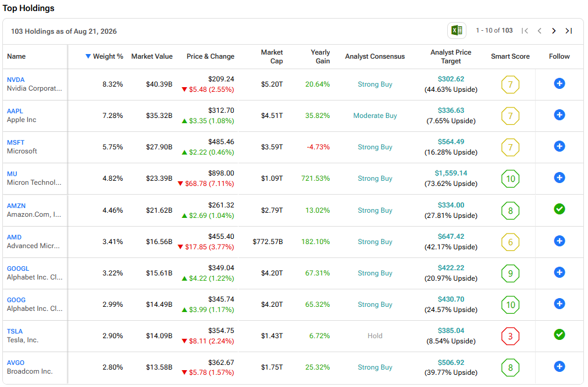Follow Micron using its plus icon
This screenshot has height=387, width=588.
559,178
